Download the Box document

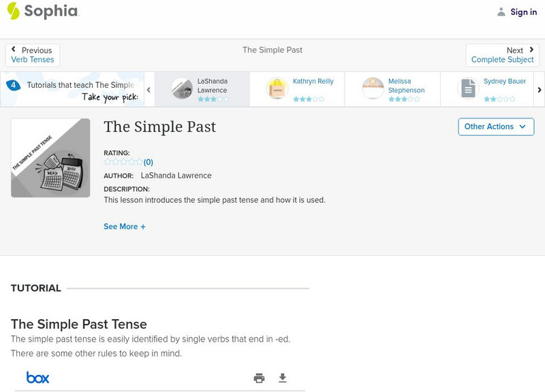[283, 378]
